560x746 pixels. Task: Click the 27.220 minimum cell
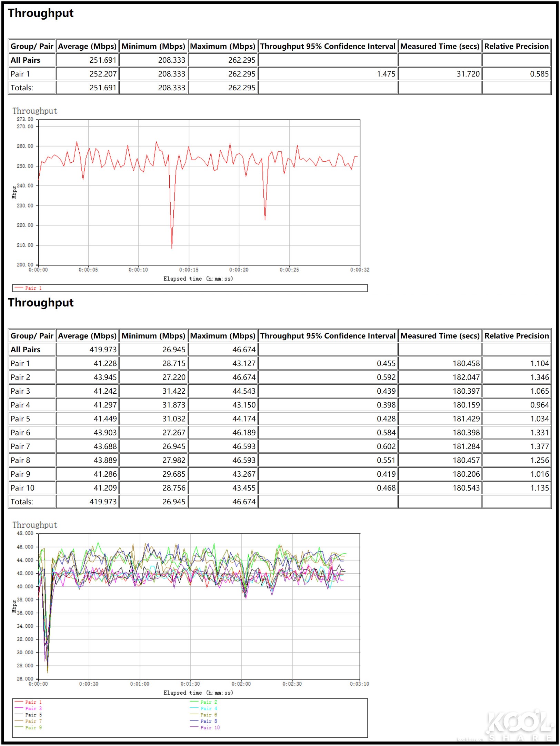pos(153,377)
